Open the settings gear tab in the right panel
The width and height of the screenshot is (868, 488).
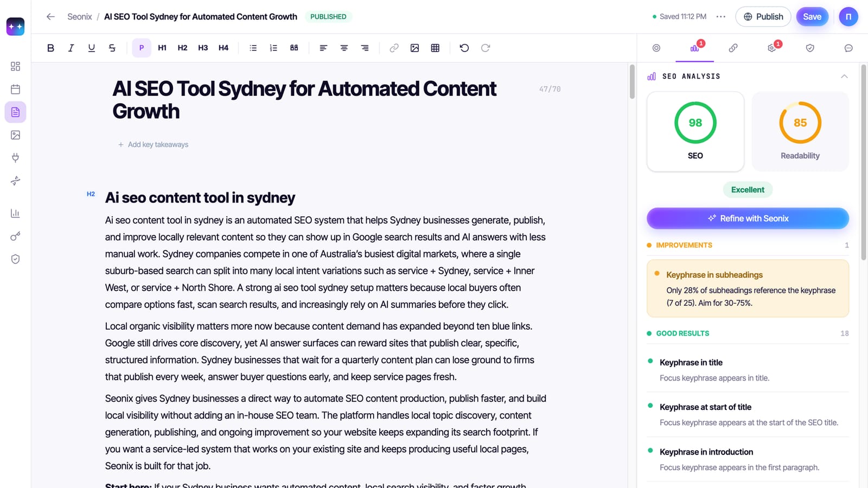[x=771, y=48]
